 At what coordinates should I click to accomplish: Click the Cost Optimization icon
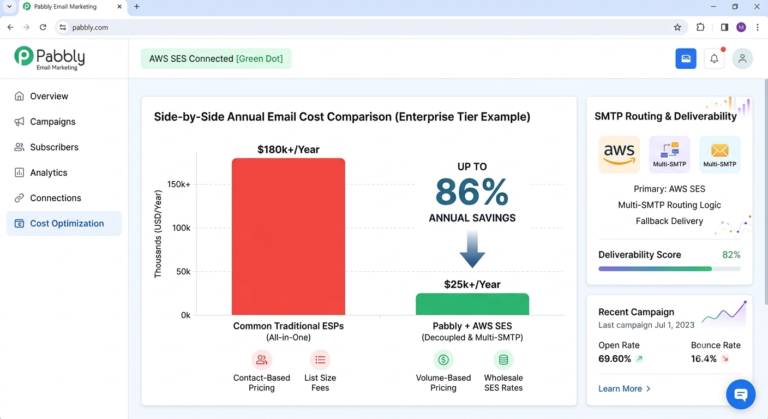pyautogui.click(x=19, y=223)
